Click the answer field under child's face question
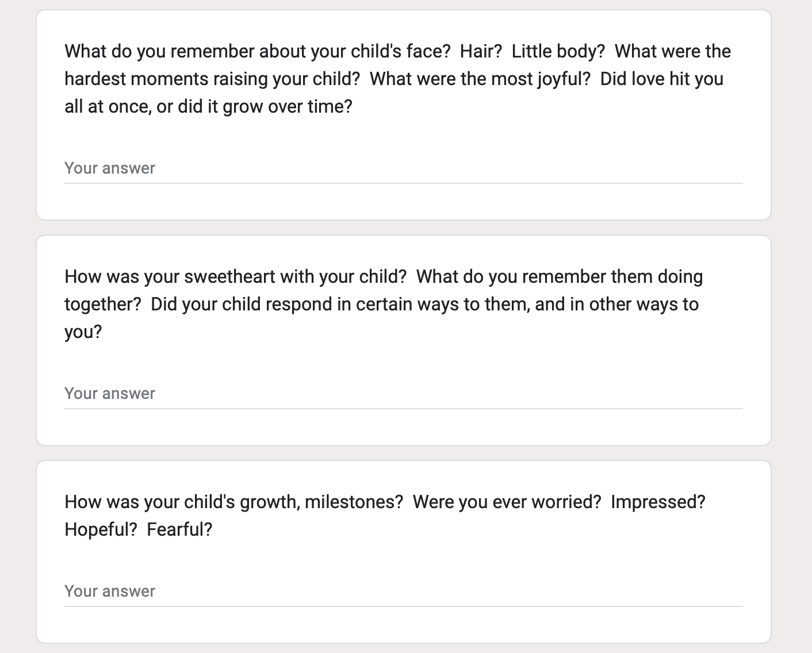This screenshot has width=812, height=653. (403, 168)
